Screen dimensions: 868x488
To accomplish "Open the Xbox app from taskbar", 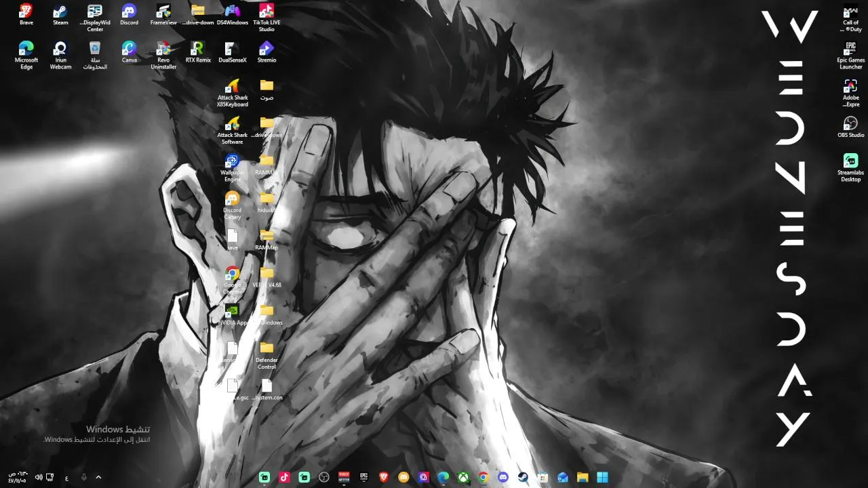I will (463, 477).
